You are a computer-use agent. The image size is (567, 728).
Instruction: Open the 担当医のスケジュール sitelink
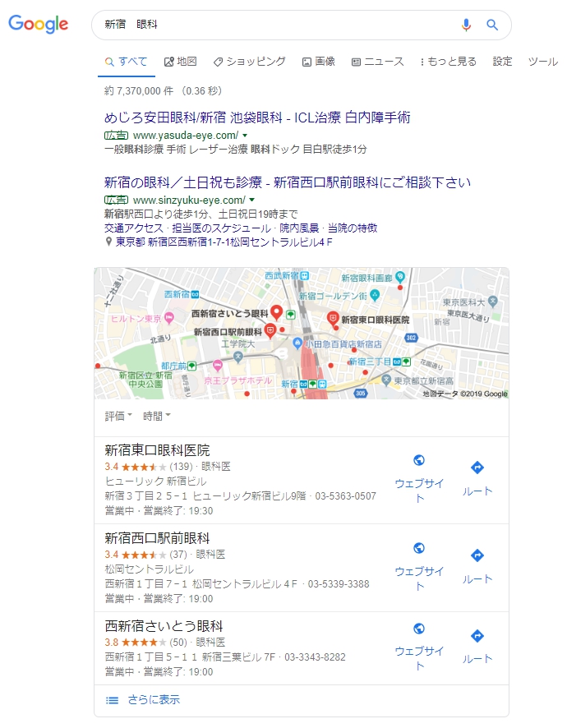tap(222, 228)
